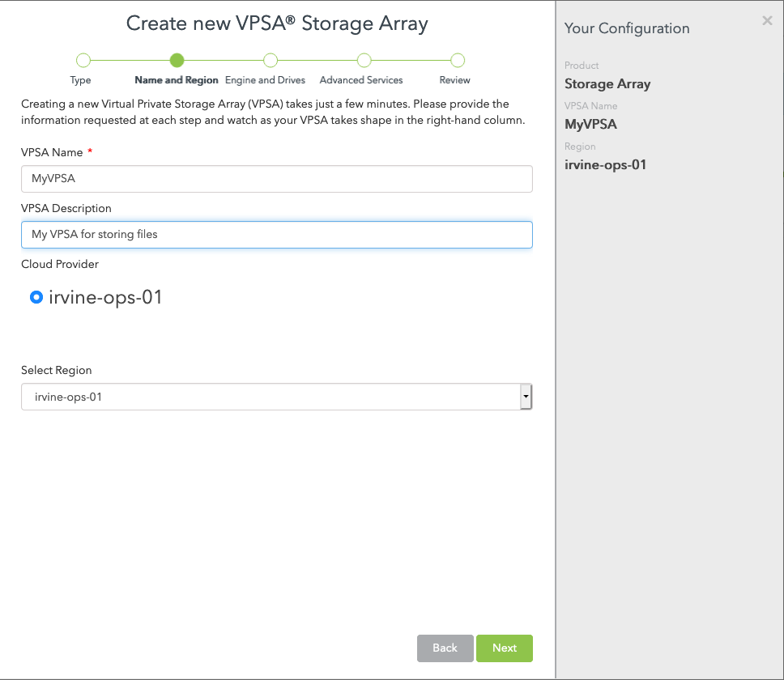784x680 pixels.
Task: Click the Review step circle
Action: (x=458, y=61)
